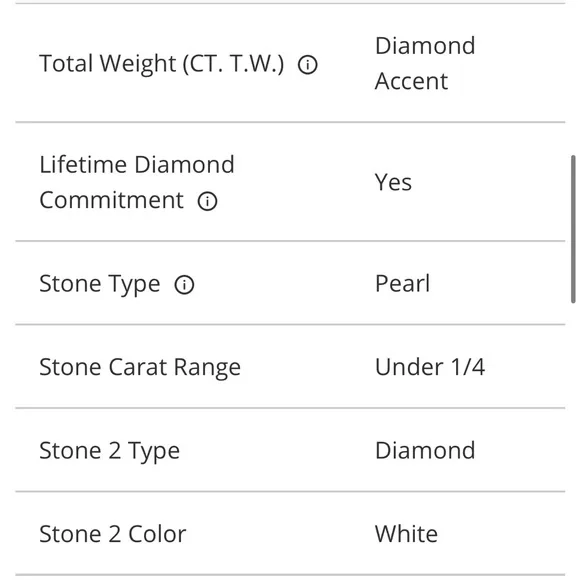Select the Under 1/4 carat value
This screenshot has height=580, width=580.
tap(430, 367)
